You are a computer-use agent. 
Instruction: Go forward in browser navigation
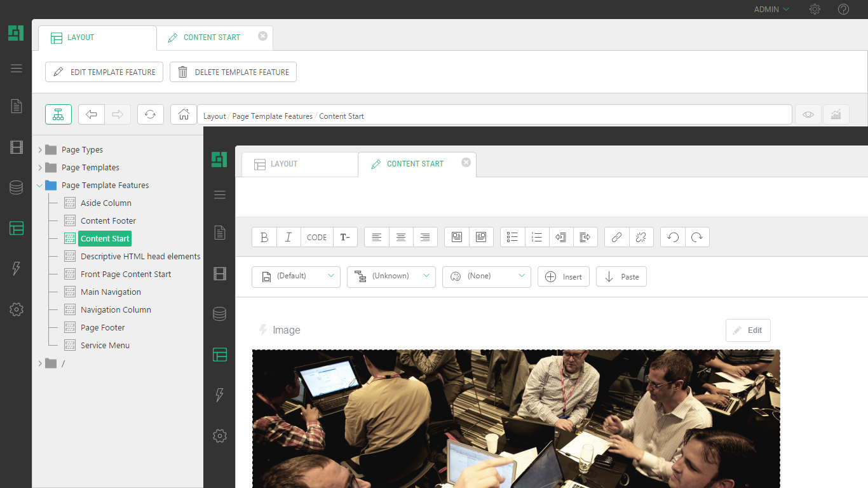[118, 114]
